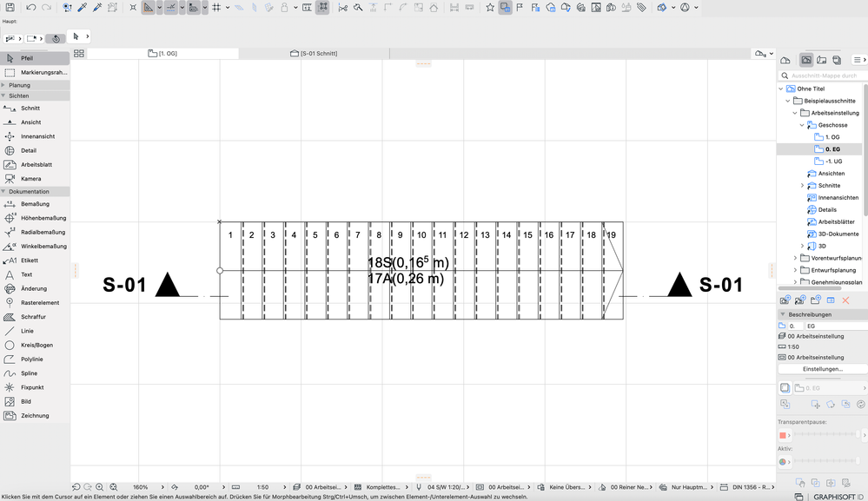Screen dimensions: 868x501
Task: Click the red X delete icon in navigator
Action: point(845,300)
